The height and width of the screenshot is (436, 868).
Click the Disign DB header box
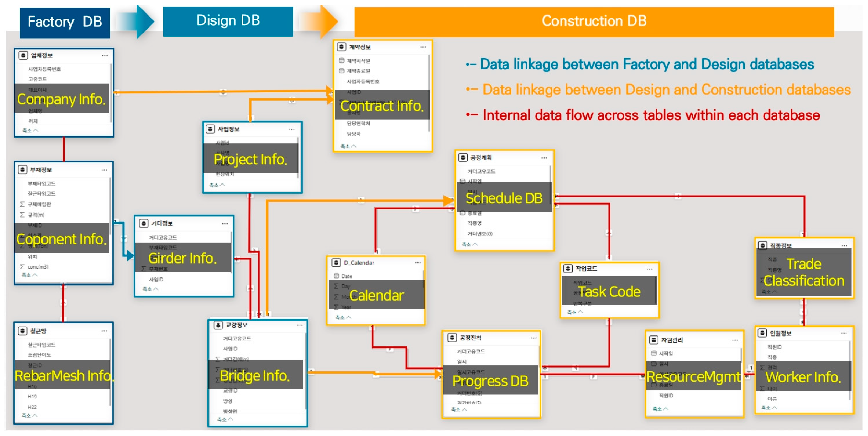tap(228, 21)
